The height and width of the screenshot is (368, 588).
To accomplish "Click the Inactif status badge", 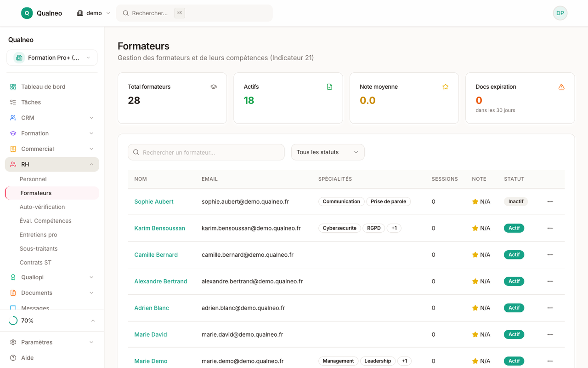I will pyautogui.click(x=516, y=201).
